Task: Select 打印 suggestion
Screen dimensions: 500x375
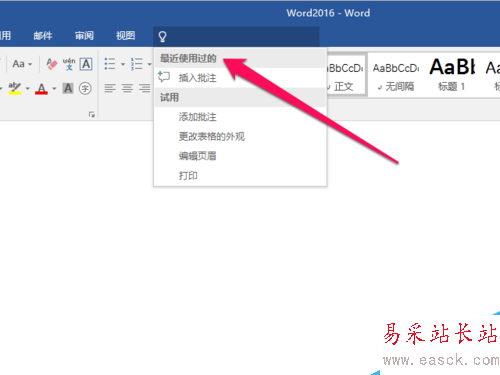Action: [240, 175]
